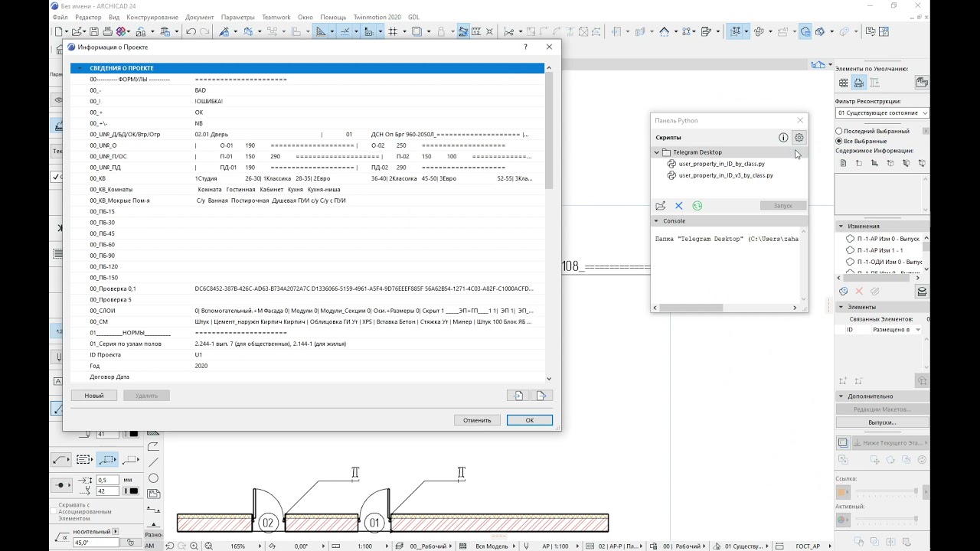
Task: Click the Активный color slider
Action: click(x=886, y=520)
